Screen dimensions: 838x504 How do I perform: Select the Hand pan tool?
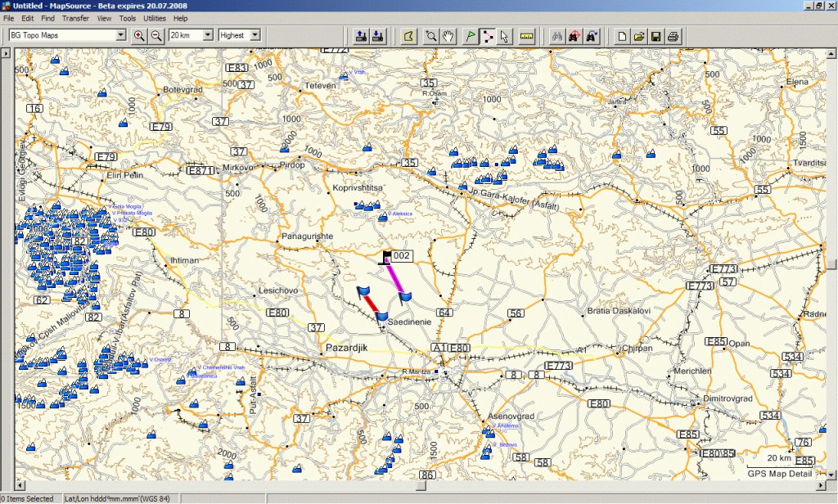pos(448,36)
